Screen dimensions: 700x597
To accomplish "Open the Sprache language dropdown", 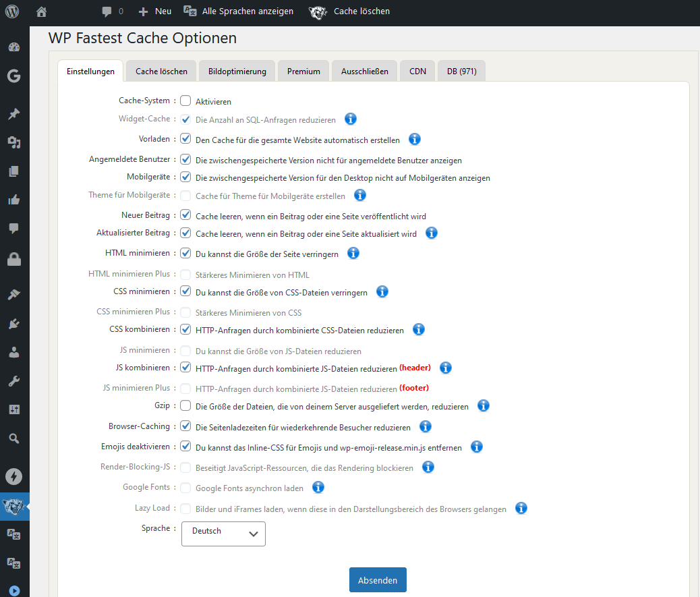I will 223,534.
